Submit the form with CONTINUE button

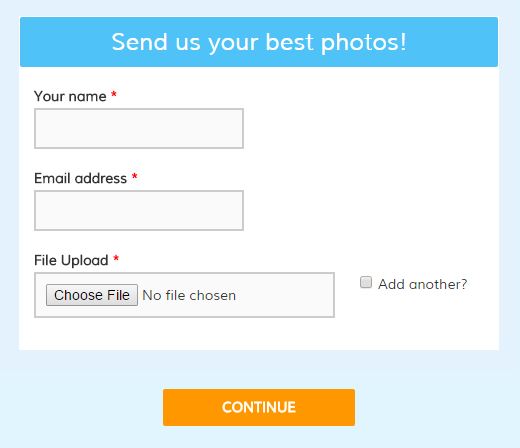[x=259, y=407]
